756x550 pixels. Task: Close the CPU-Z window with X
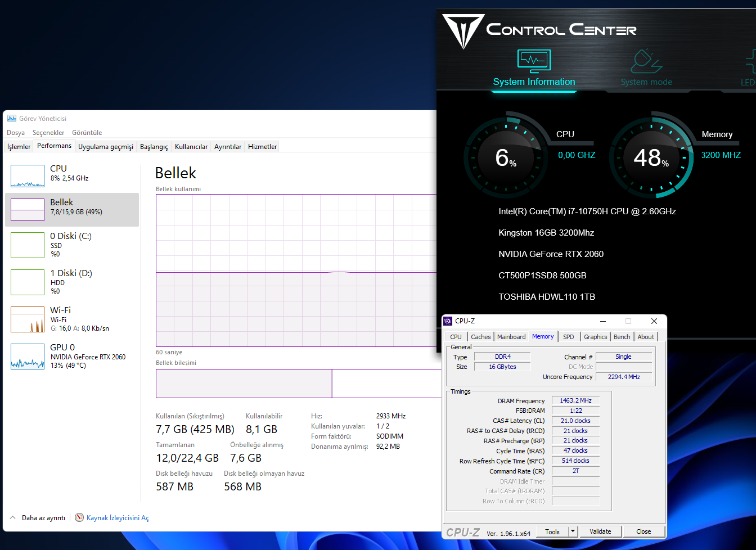[654, 321]
